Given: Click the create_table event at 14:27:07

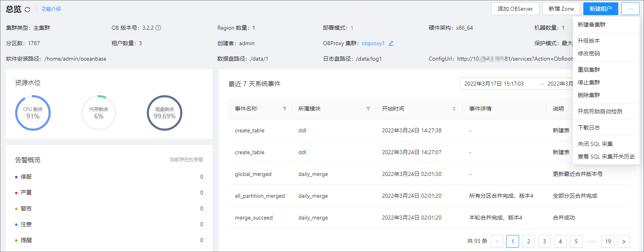Looking at the screenshot, I should [x=249, y=152].
